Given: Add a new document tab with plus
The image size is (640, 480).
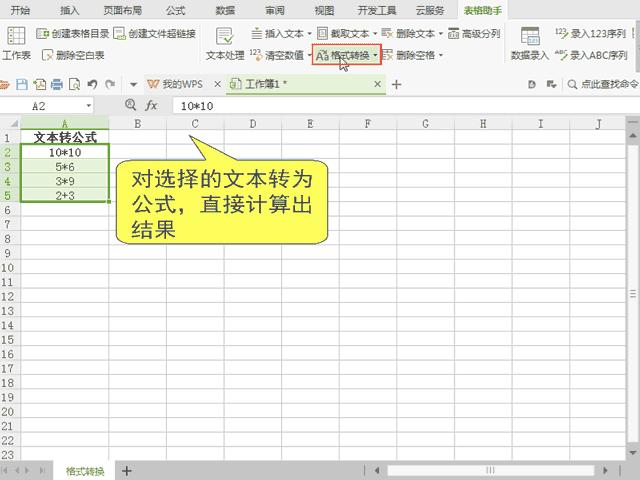Looking at the screenshot, I should 396,84.
